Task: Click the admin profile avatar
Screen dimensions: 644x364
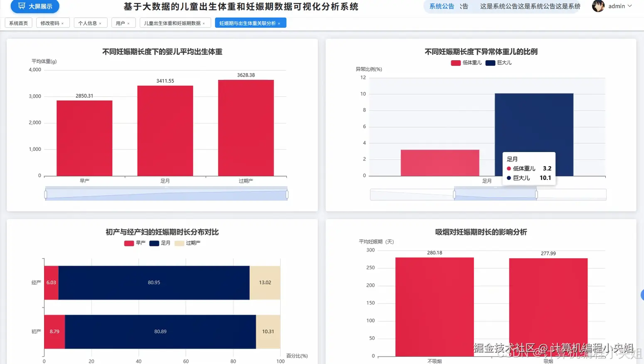Action: point(598,6)
